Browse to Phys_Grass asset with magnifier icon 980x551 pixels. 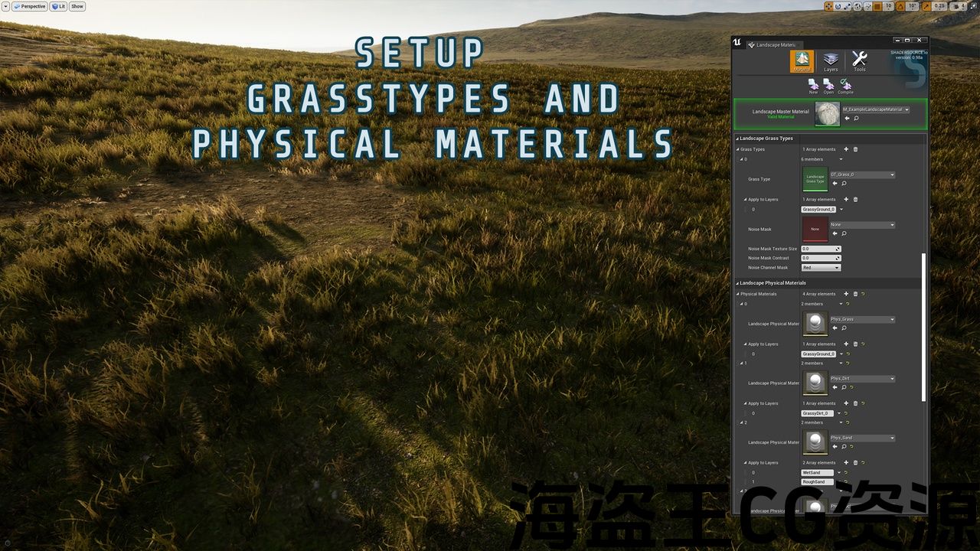click(x=844, y=328)
